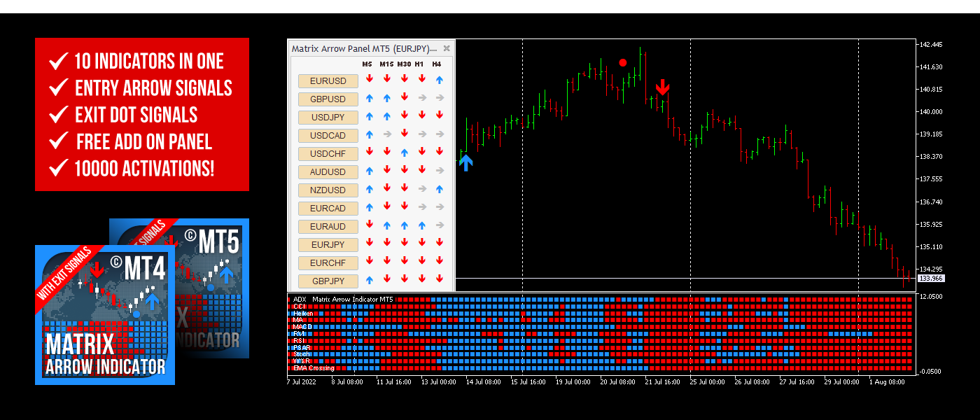Click the 140.000 price axis value
This screenshot has width=980, height=420.
[x=930, y=112]
